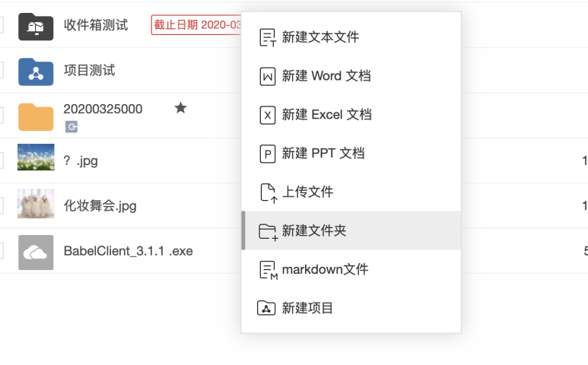588x365 pixels.
Task: Click the new Word document icon
Action: 267,76
